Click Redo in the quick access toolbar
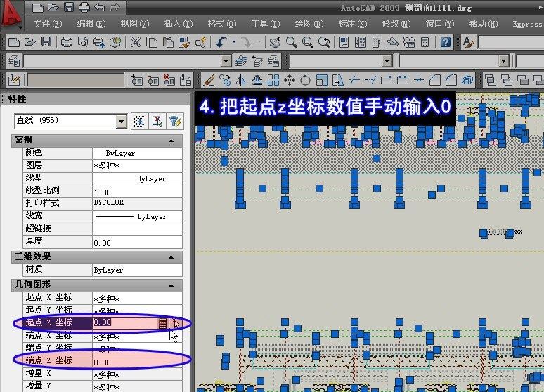Viewport: 544px width, 392px height. (x=115, y=7)
